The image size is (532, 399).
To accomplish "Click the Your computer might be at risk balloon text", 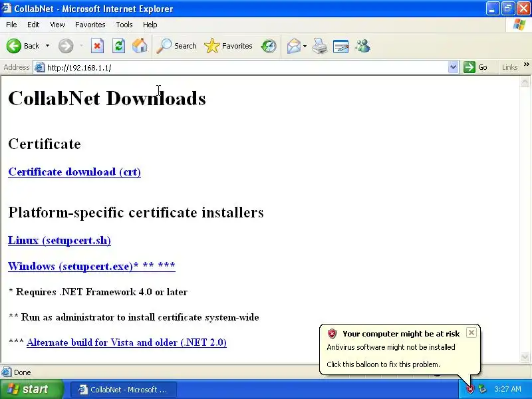I will coord(401,334).
